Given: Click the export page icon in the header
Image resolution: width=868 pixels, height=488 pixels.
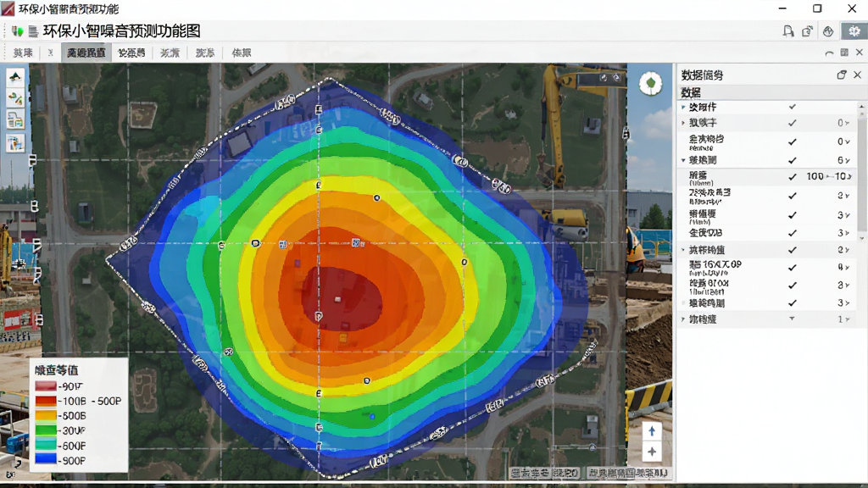Looking at the screenshot, I should (x=807, y=31).
